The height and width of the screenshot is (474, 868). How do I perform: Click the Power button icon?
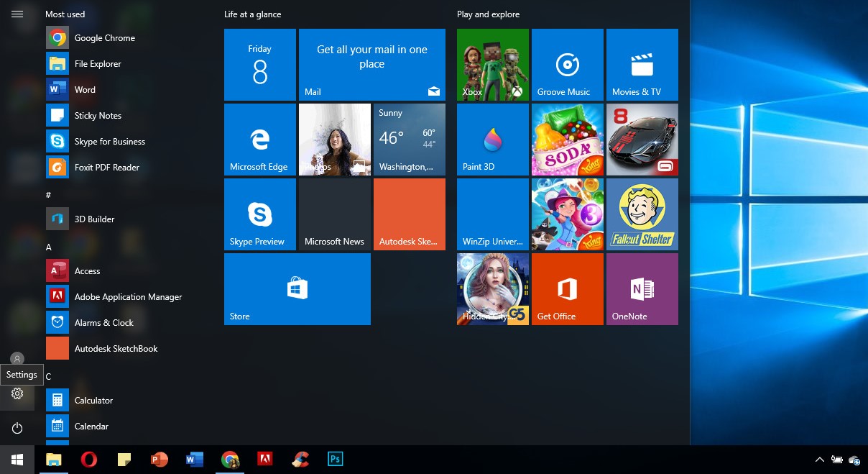pos(17,428)
